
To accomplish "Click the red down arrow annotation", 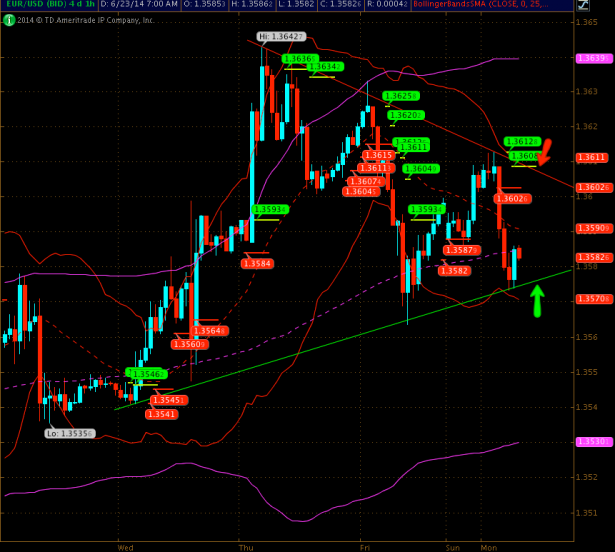I will click(546, 156).
